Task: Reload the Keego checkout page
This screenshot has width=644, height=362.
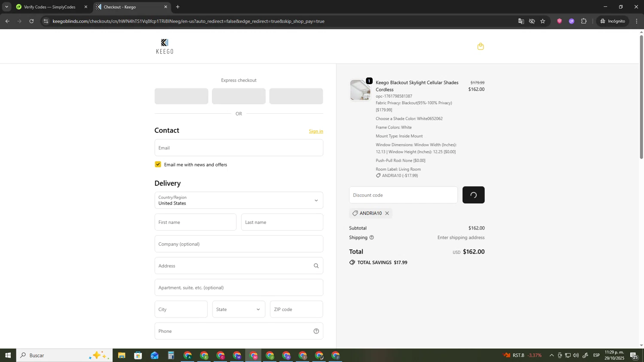Action: click(31, 21)
